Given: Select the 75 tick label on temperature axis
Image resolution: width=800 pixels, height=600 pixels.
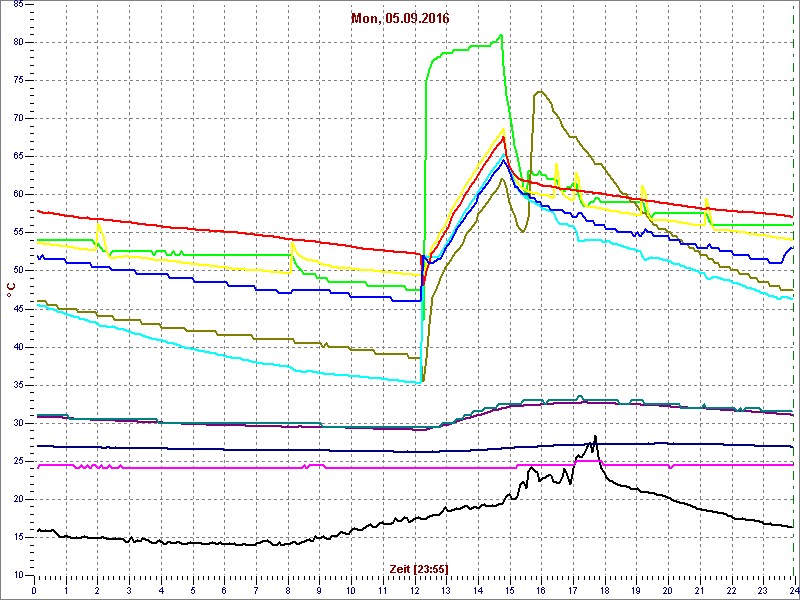Looking at the screenshot, I should click(17, 81).
